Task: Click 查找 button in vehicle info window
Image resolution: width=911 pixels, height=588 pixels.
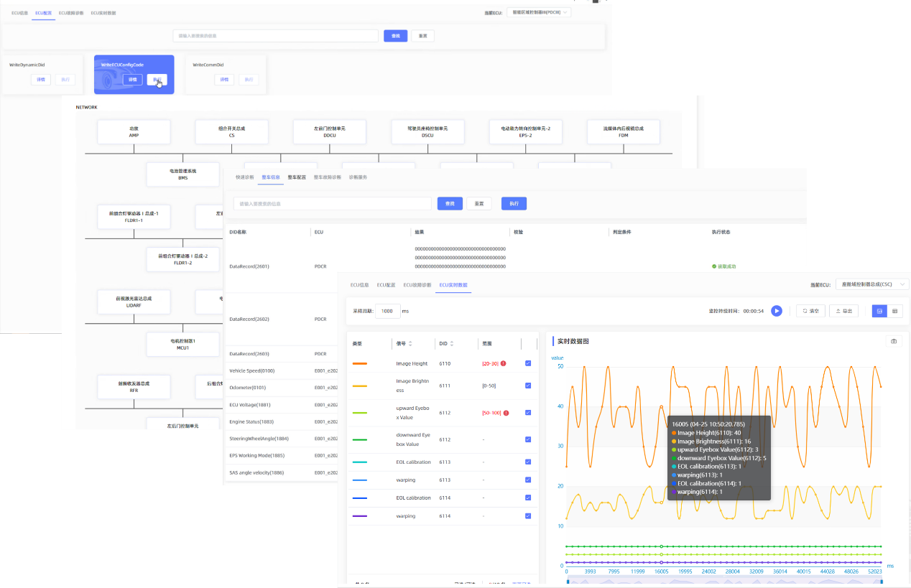Action: tap(450, 204)
